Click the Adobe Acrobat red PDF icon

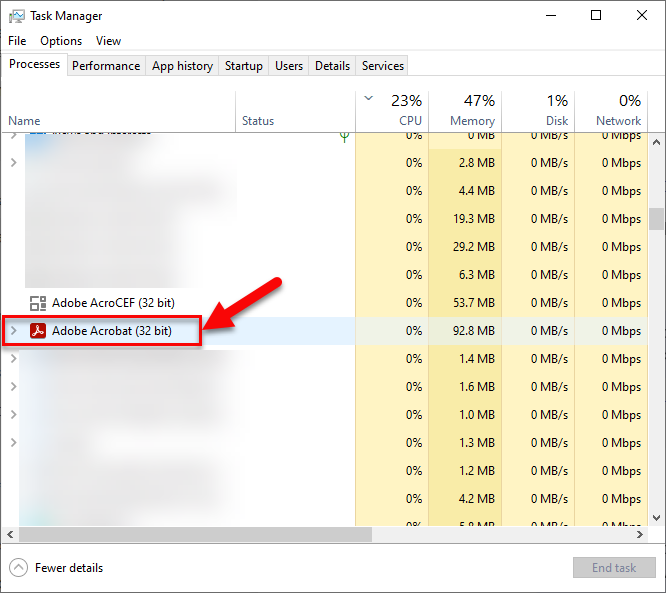[x=38, y=331]
